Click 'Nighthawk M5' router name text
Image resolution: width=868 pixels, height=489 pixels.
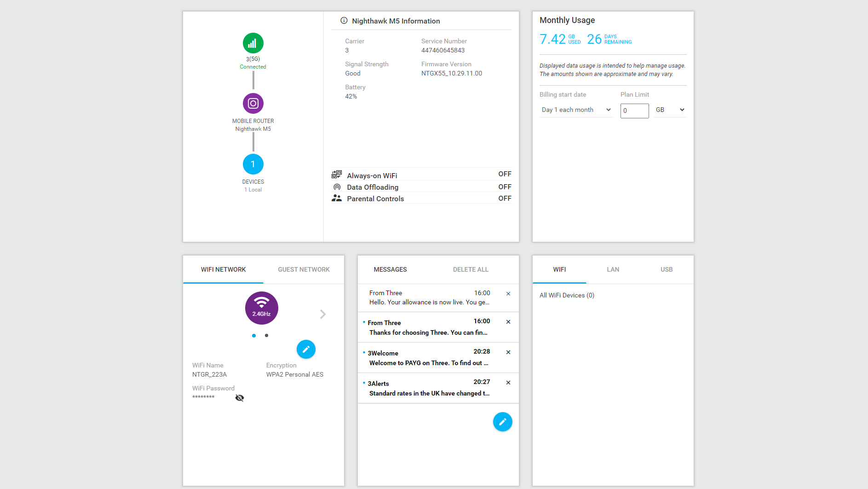pos(253,129)
